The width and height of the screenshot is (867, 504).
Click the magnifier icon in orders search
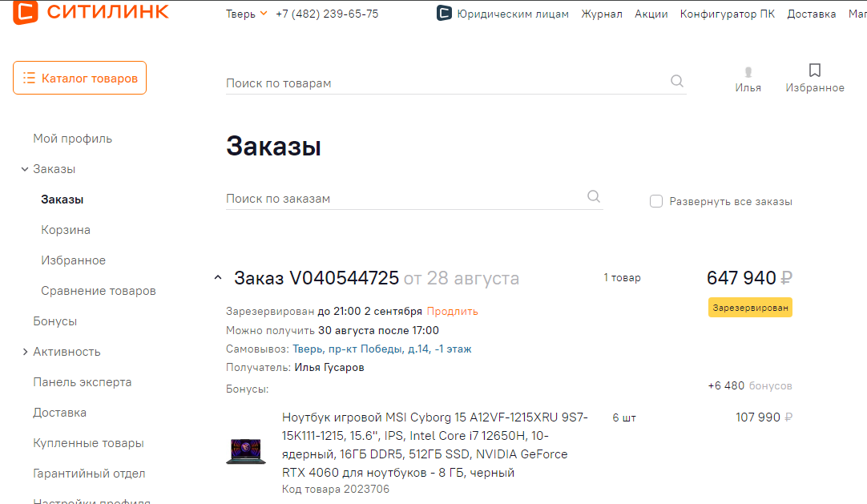tap(593, 196)
